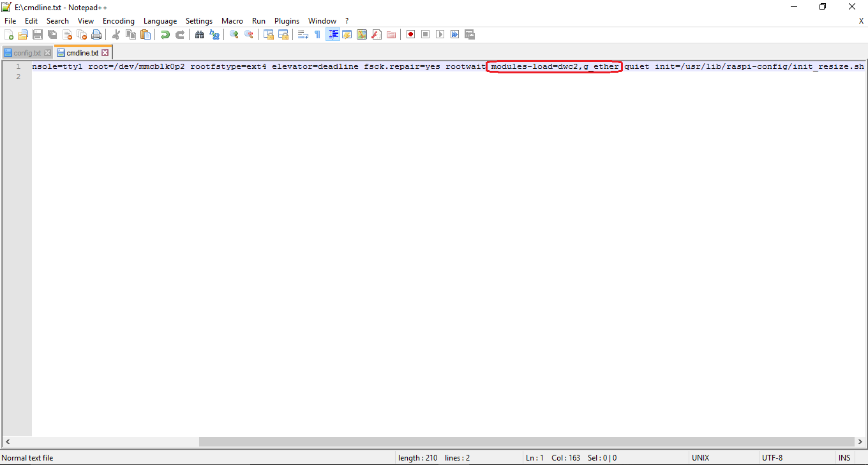The height and width of the screenshot is (465, 868).
Task: Click the New file toolbar icon
Action: (x=8, y=34)
